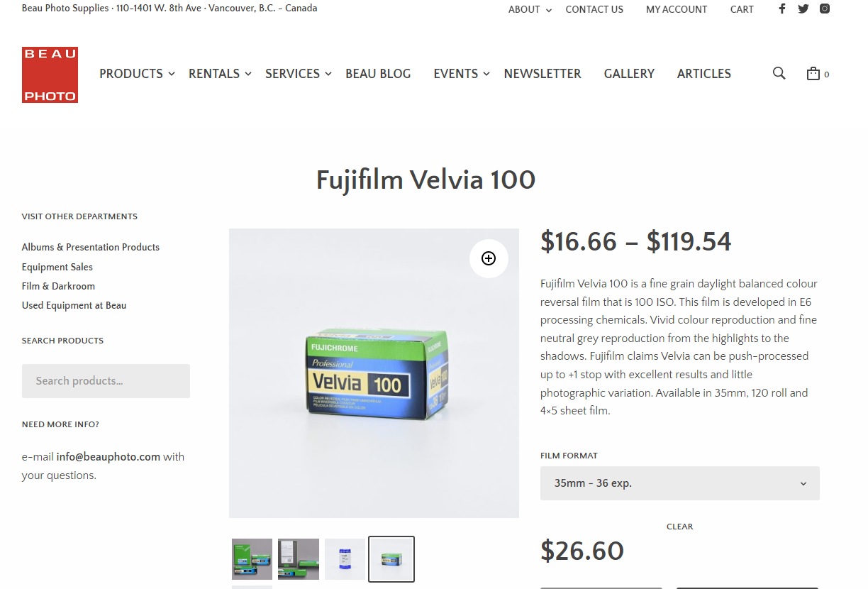Viewport: 868px width, 589px height.
Task: Click the Beau Photo logo
Action: click(x=50, y=75)
